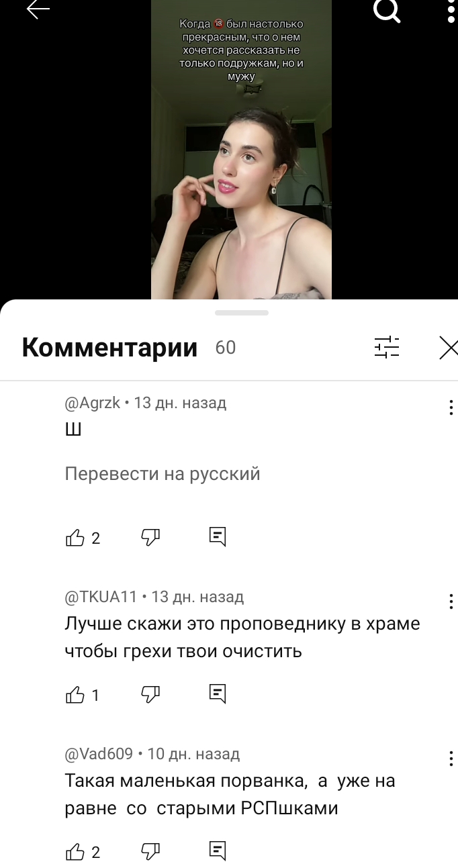Screen dimensions: 458x868
Task: Open options menu for @Vad609 comment
Action: pos(451,758)
